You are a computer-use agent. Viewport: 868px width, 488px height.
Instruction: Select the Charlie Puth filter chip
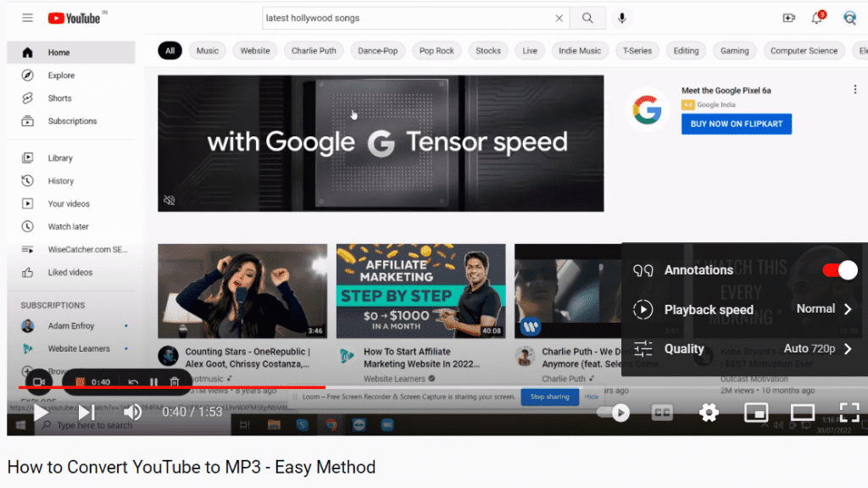(x=314, y=51)
